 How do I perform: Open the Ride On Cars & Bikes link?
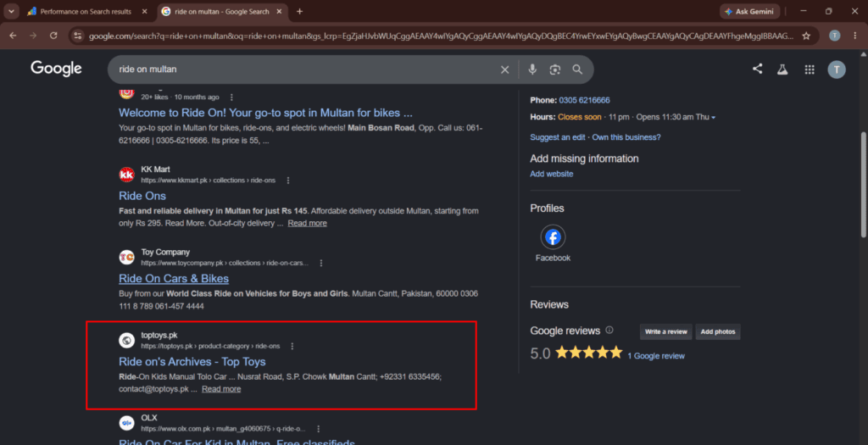point(174,278)
